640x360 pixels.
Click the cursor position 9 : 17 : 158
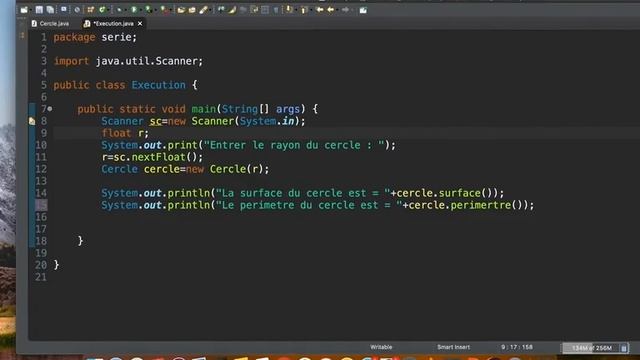tap(517, 347)
